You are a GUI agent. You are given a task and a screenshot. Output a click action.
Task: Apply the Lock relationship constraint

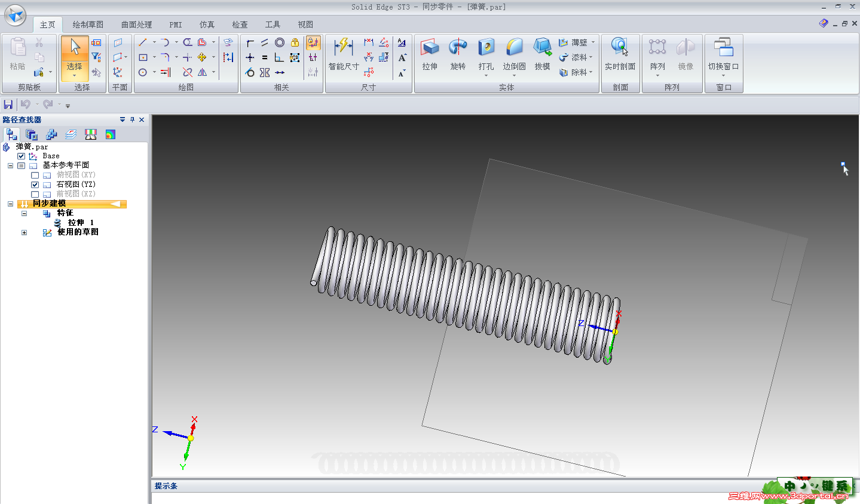click(x=295, y=42)
